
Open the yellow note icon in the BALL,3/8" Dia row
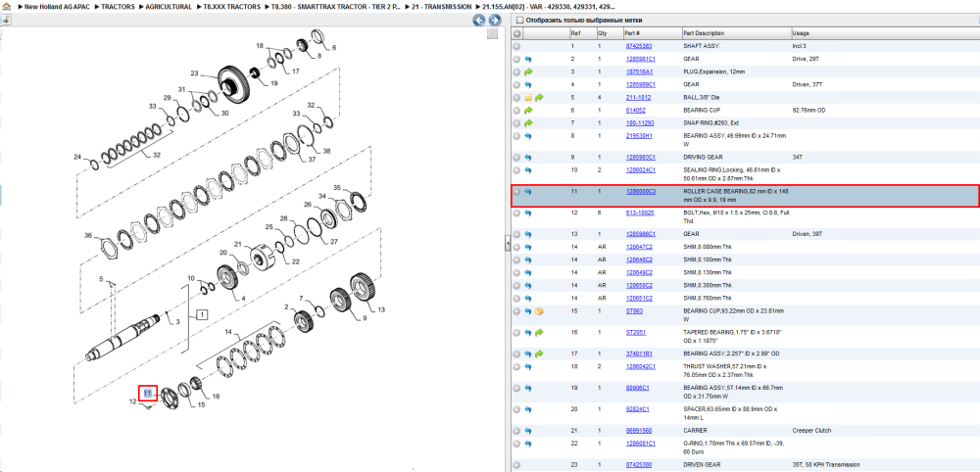pos(528,97)
